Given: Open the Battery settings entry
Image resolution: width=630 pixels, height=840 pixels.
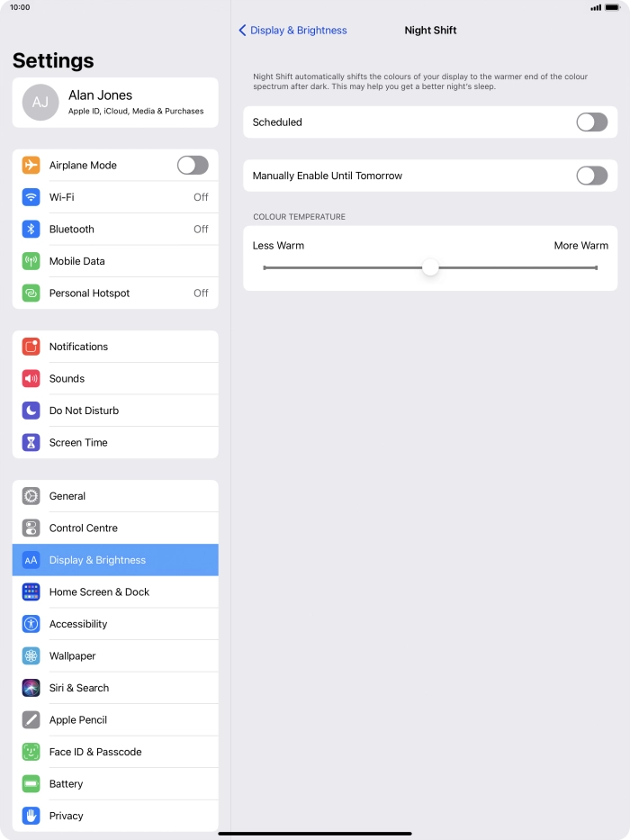Looking at the screenshot, I should (115, 784).
